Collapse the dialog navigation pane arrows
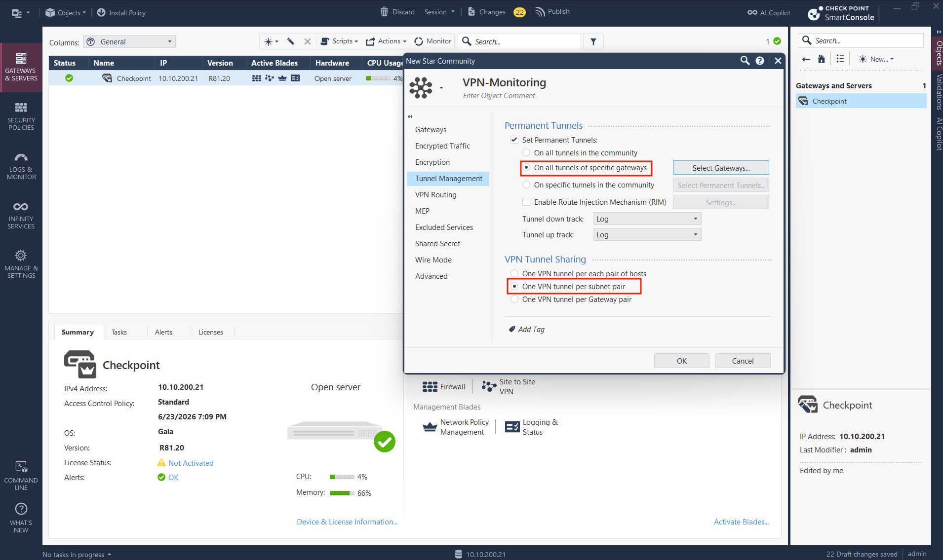Screen dimensions: 943x560 pos(410,117)
